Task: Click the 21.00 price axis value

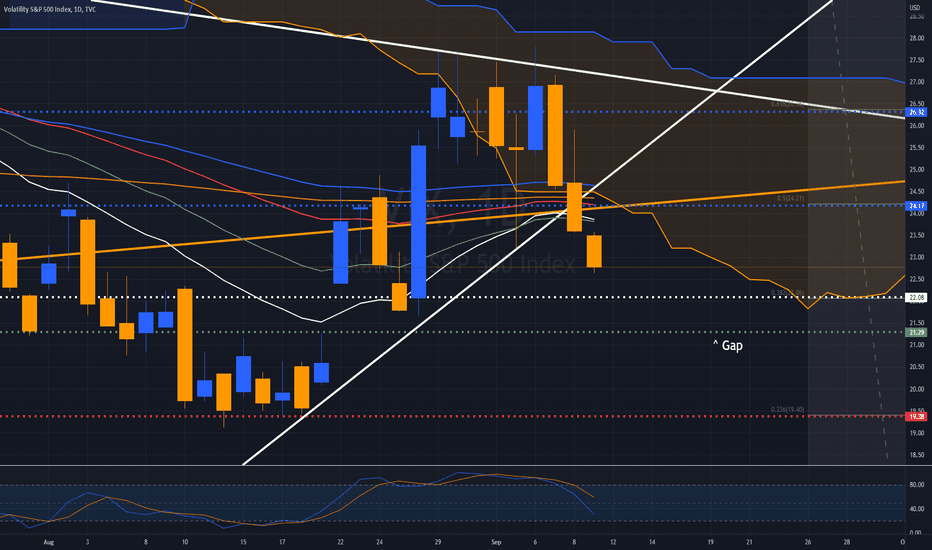Action: click(x=916, y=345)
